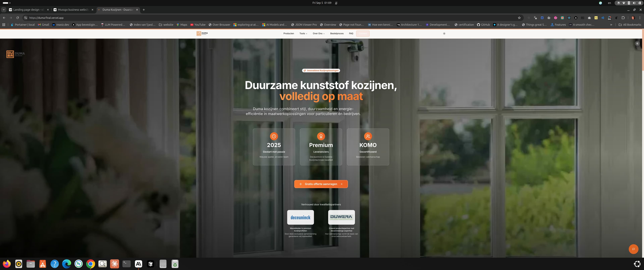Click the DUMA logo in the site header
The height and width of the screenshot is (270, 644).
(202, 33)
